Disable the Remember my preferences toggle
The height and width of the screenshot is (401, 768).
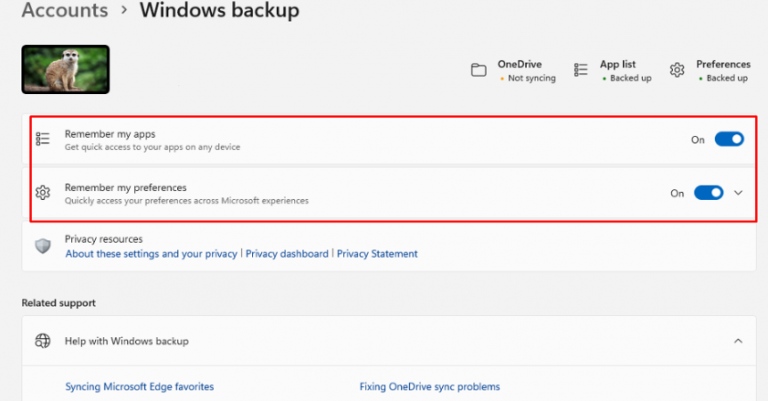[x=708, y=193]
